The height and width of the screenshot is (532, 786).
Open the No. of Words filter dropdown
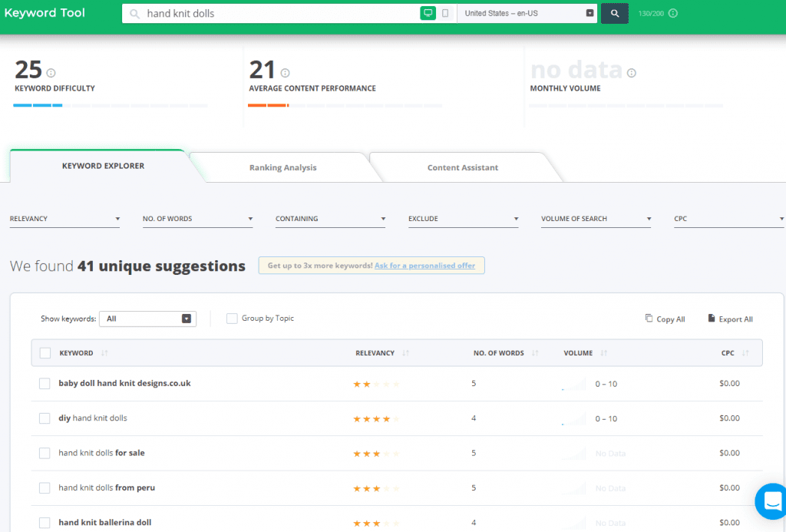(x=197, y=219)
